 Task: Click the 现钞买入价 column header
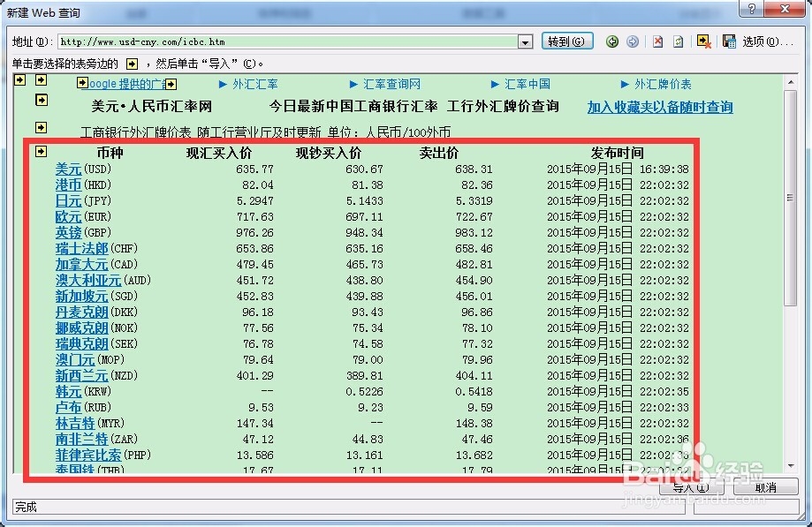click(329, 153)
